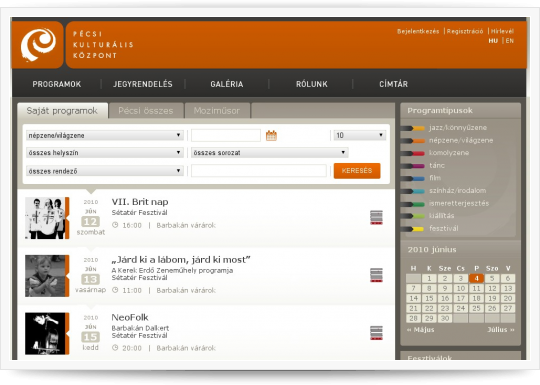Screen dimensions: 540x385
Task: Filter by ismeretterjesztés program type
Action: pyautogui.click(x=459, y=204)
